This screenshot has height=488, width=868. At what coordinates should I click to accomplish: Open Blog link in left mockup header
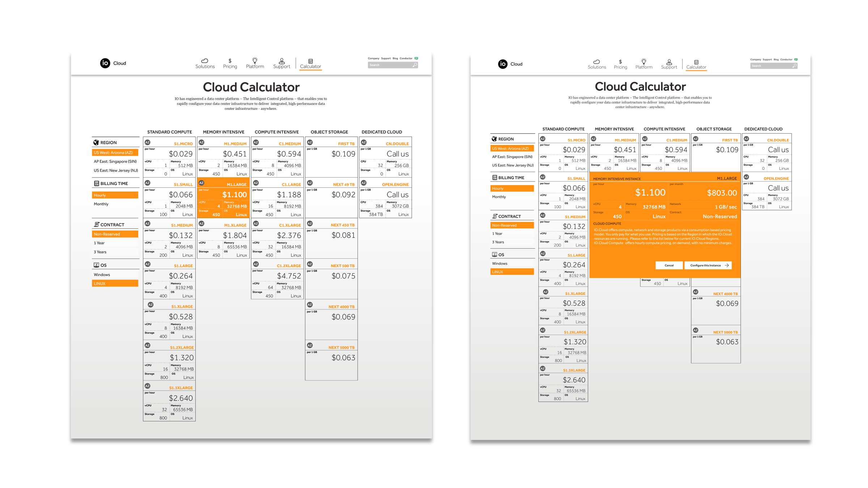(x=395, y=58)
